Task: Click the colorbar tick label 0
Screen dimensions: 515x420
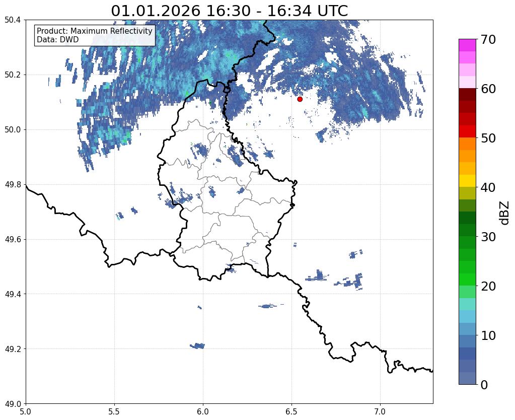Action: point(484,385)
